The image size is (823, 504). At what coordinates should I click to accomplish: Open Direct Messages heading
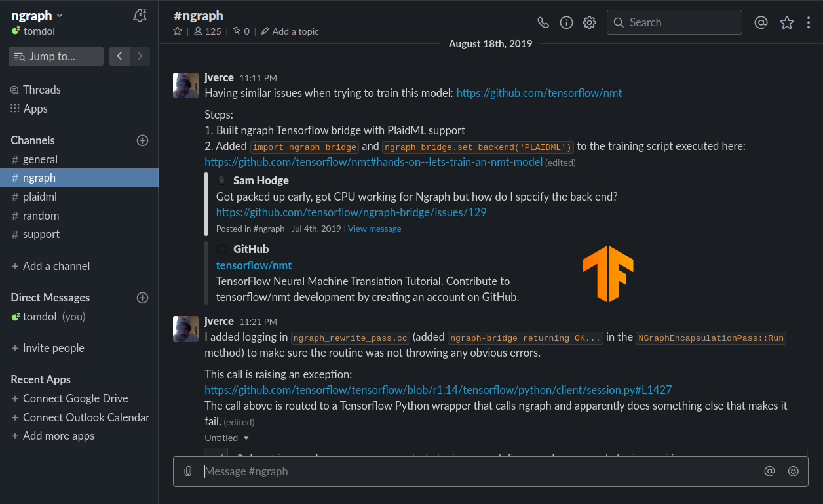click(50, 298)
